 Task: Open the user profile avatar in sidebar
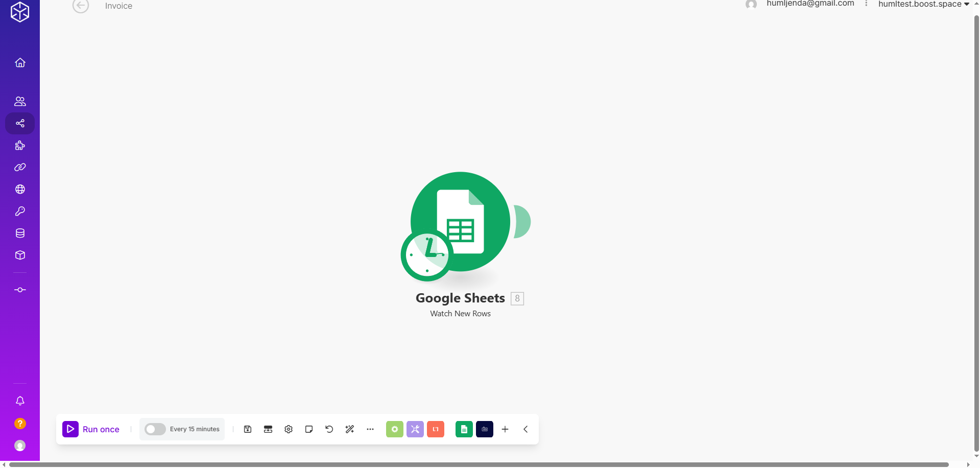tap(20, 446)
